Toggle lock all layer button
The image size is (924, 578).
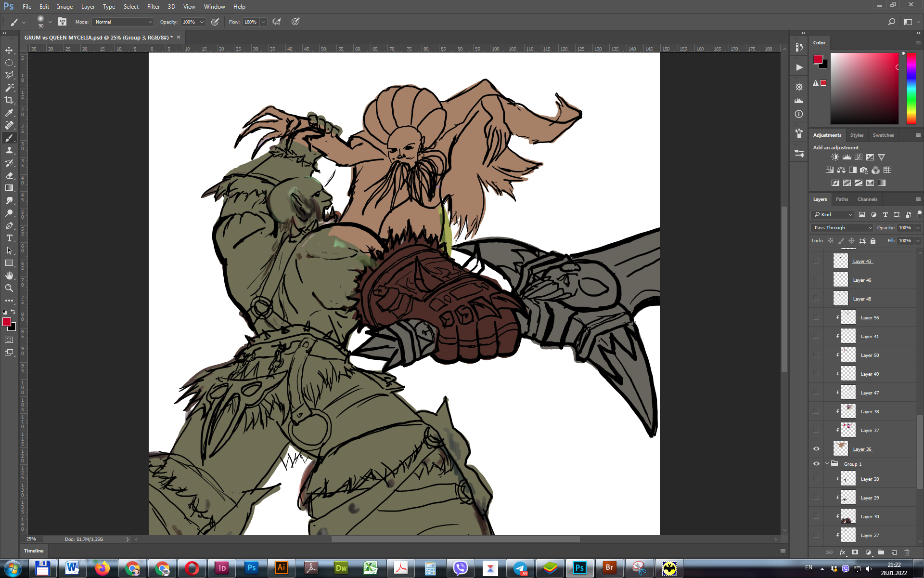pyautogui.click(x=873, y=241)
